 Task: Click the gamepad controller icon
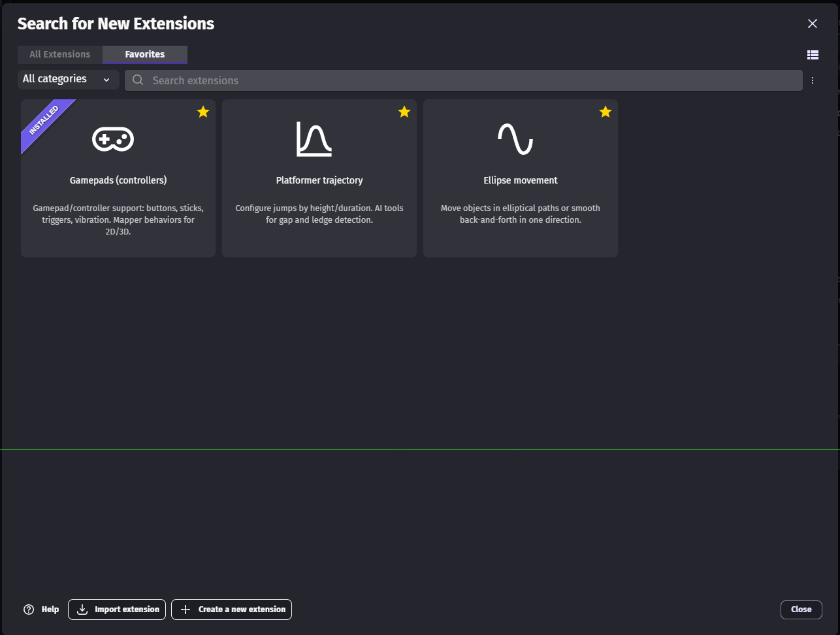click(x=113, y=138)
